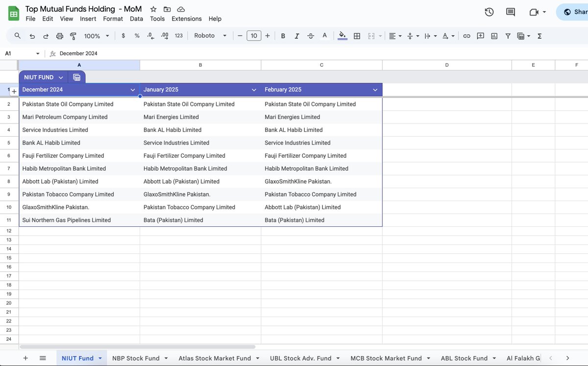Image resolution: width=588 pixels, height=366 pixels.
Task: Increase the font size with the plus button
Action: click(268, 36)
